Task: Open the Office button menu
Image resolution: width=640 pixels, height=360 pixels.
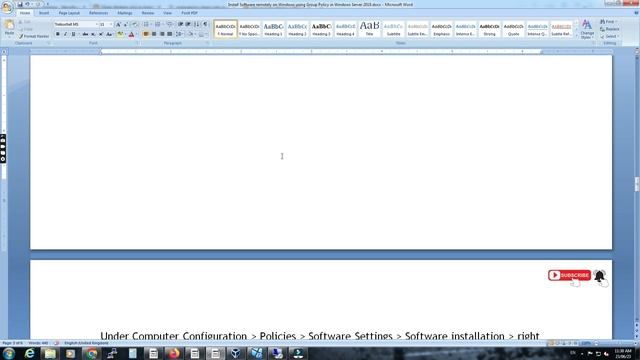Action: 7,7
